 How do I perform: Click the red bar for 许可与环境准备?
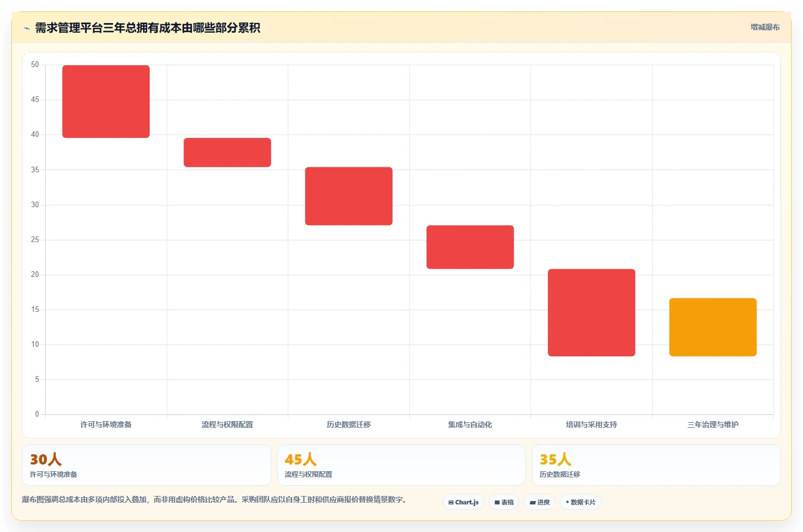coord(106,101)
